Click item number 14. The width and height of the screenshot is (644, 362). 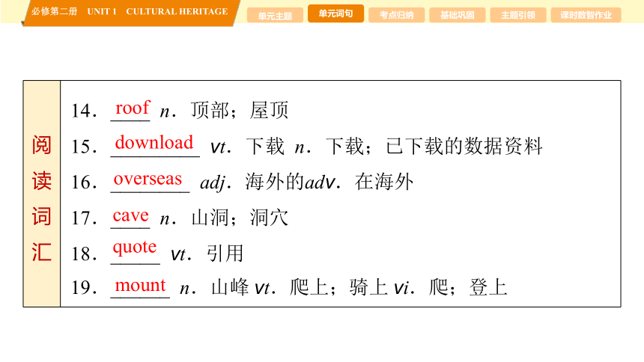click(x=84, y=111)
